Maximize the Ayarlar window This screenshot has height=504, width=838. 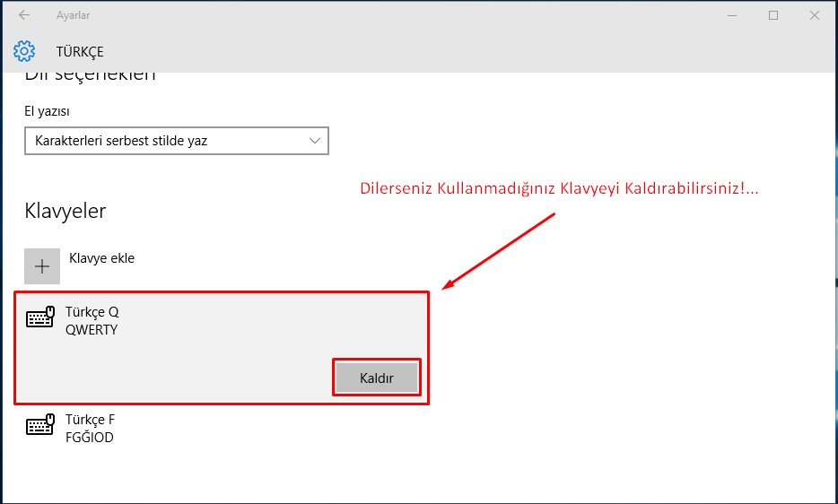[x=773, y=15]
